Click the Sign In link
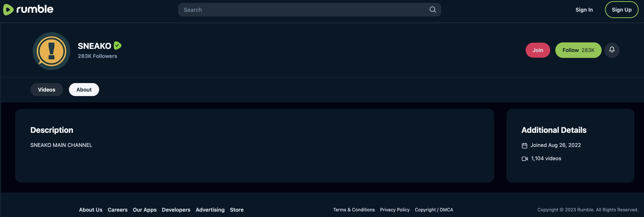Screen dimensions: 644x217 [x=584, y=10]
